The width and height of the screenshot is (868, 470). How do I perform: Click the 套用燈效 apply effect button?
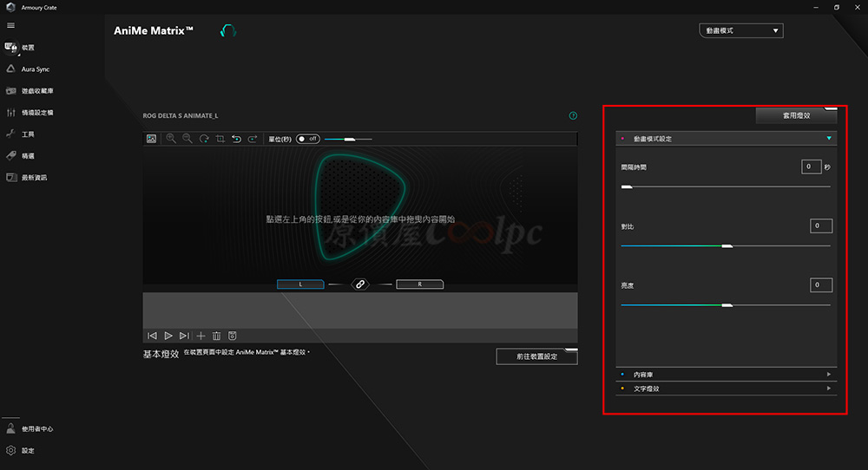797,115
